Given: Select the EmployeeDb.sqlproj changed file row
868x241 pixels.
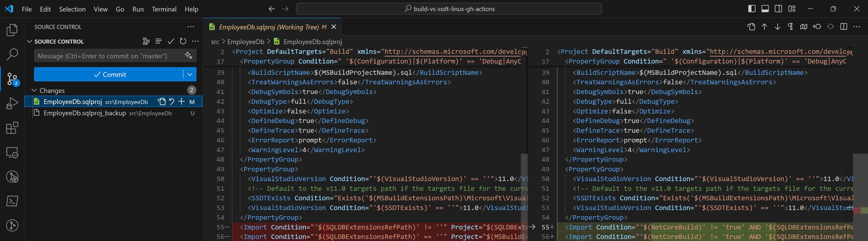Looking at the screenshot, I should pos(113,102).
